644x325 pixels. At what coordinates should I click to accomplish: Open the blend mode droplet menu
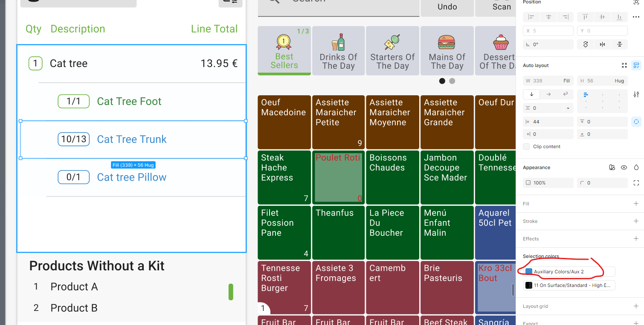coord(636,167)
